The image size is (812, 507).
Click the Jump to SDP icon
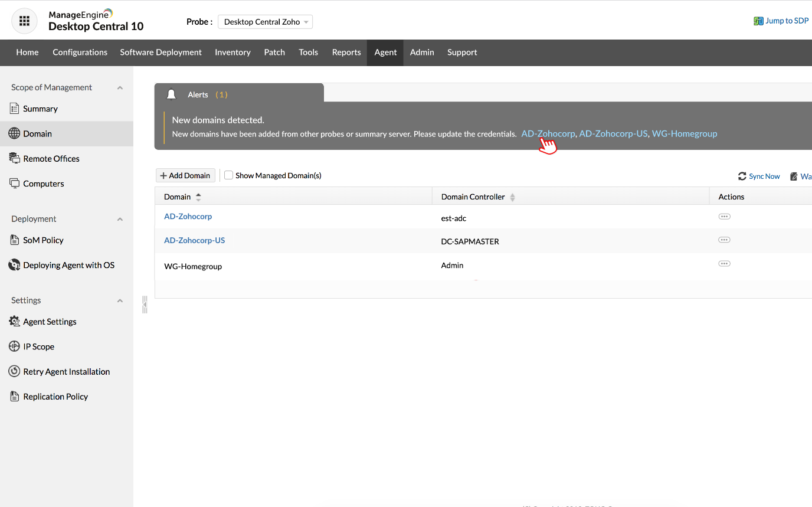[x=758, y=21]
